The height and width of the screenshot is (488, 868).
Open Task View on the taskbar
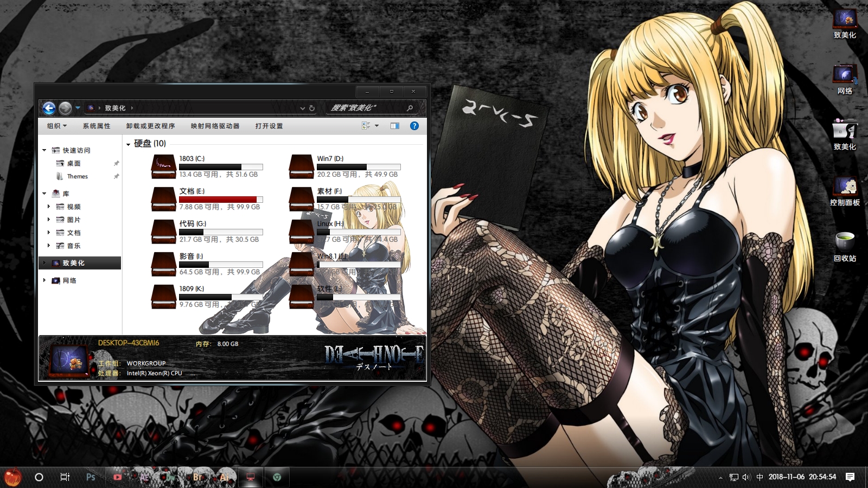[x=65, y=477]
